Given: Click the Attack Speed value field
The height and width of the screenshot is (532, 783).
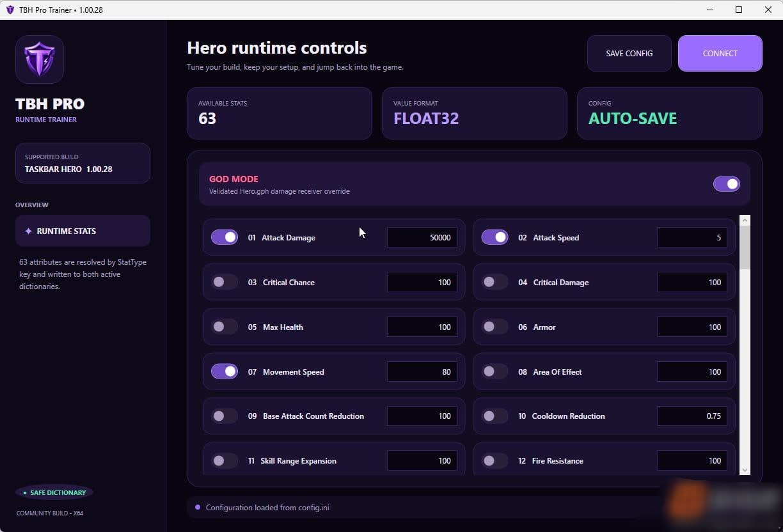Looking at the screenshot, I should (x=692, y=237).
